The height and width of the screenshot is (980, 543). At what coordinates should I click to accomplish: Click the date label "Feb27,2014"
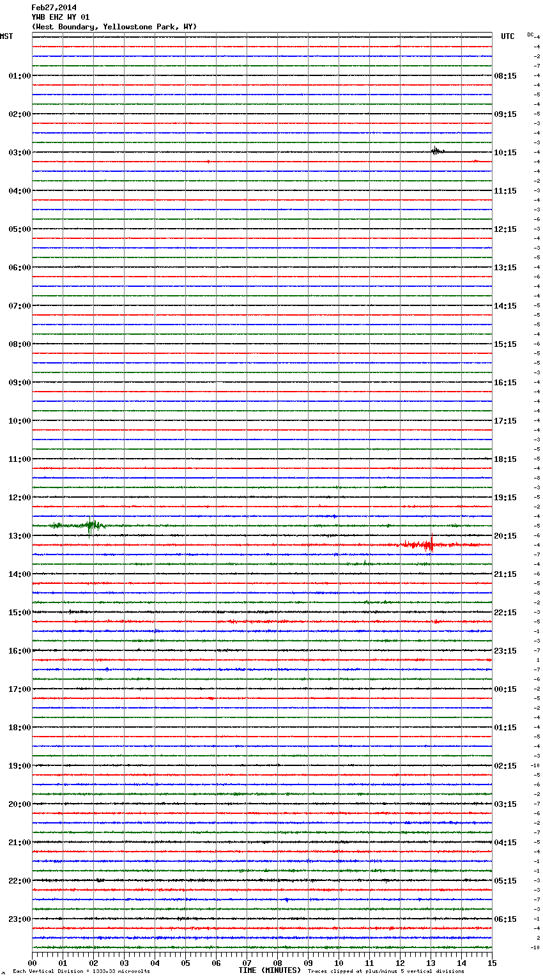(x=54, y=8)
